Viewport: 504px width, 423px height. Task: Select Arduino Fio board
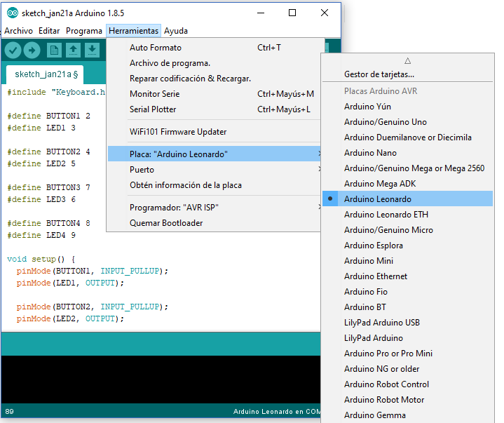tap(407, 292)
